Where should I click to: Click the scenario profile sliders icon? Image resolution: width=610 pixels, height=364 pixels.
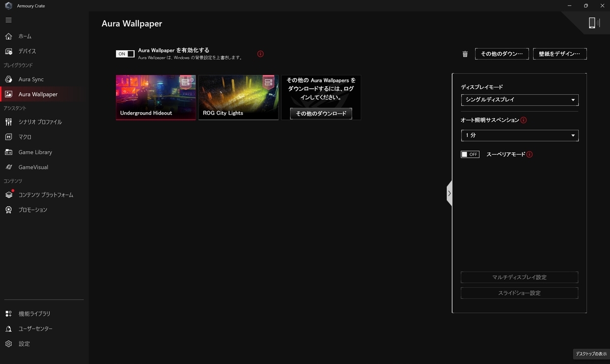8,122
